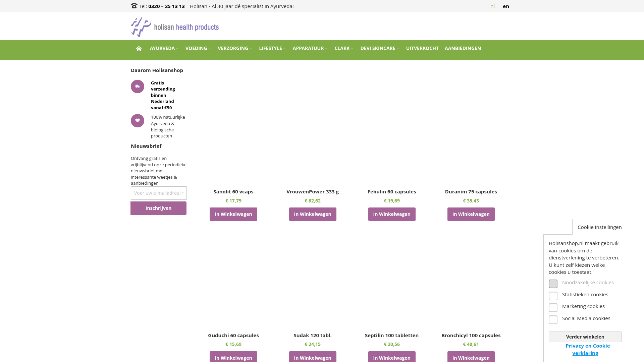Open VrouwenPower 333 g product title

313,192
